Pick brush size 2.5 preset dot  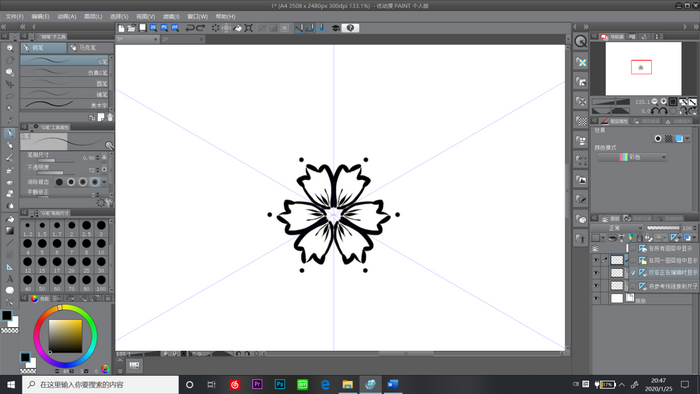tap(87, 225)
